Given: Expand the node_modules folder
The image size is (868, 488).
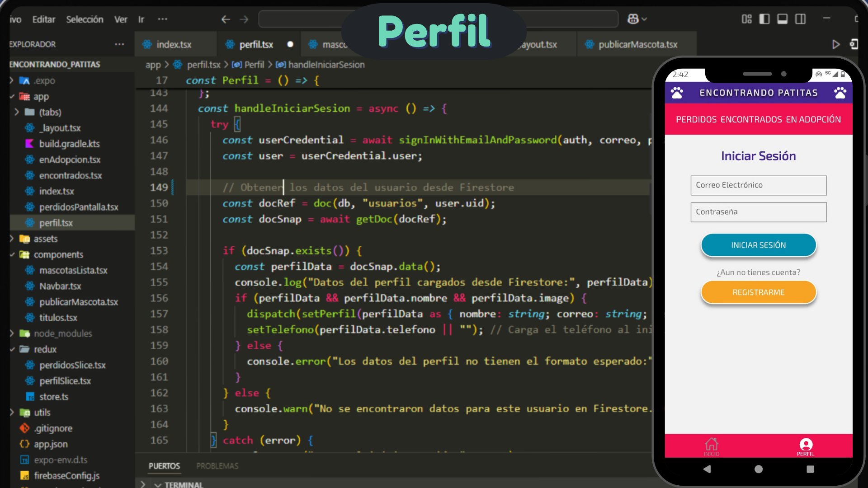Looking at the screenshot, I should (x=62, y=333).
